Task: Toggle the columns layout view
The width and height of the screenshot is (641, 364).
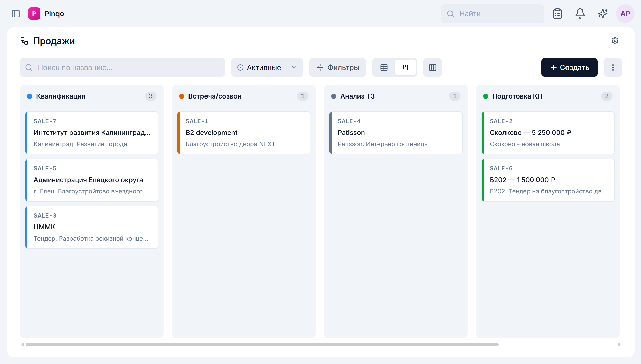Action: [432, 67]
